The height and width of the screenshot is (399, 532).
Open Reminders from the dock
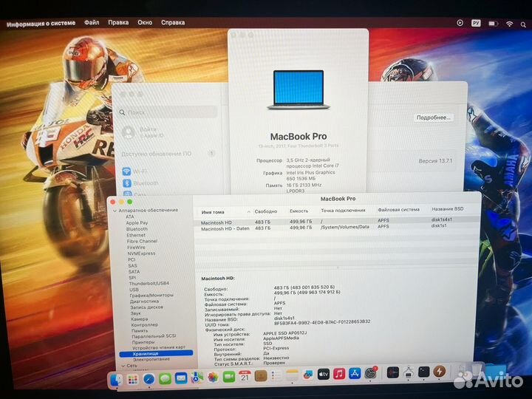coord(276,375)
